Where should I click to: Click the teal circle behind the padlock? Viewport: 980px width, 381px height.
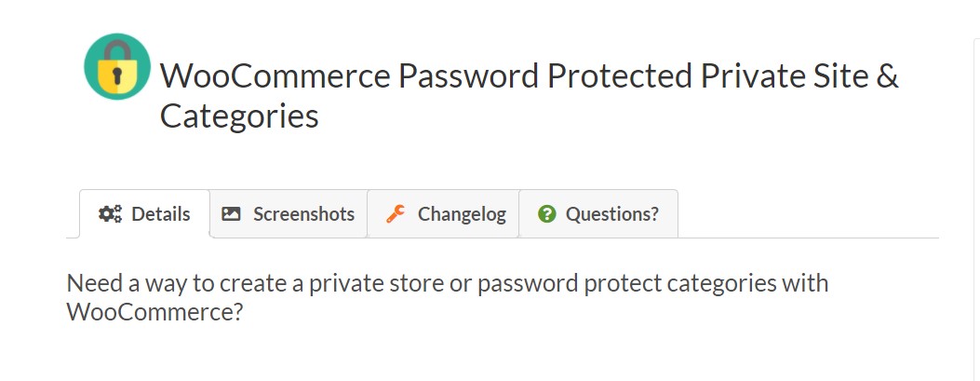point(92,66)
